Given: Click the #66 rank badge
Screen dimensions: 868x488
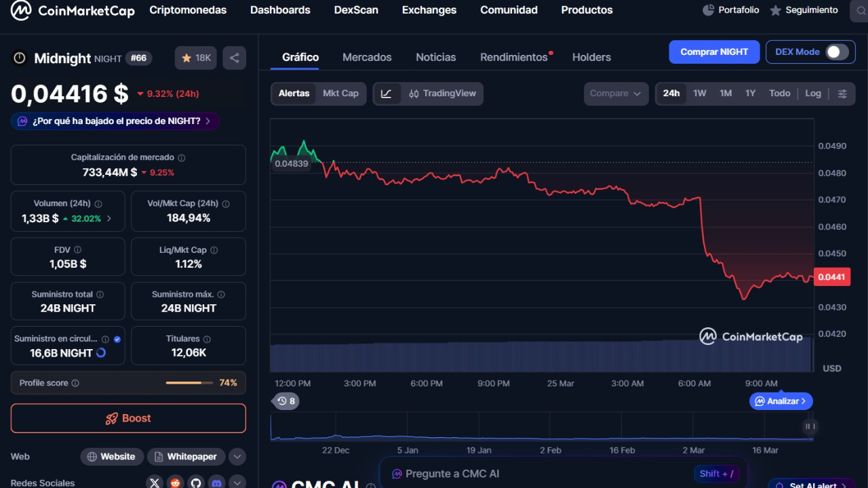Looking at the screenshot, I should click(x=138, y=58).
